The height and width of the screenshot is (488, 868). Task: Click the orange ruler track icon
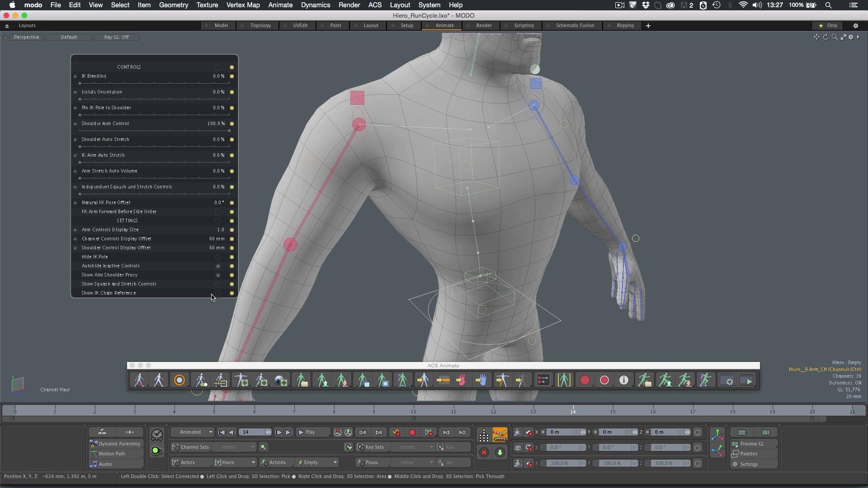[500, 435]
